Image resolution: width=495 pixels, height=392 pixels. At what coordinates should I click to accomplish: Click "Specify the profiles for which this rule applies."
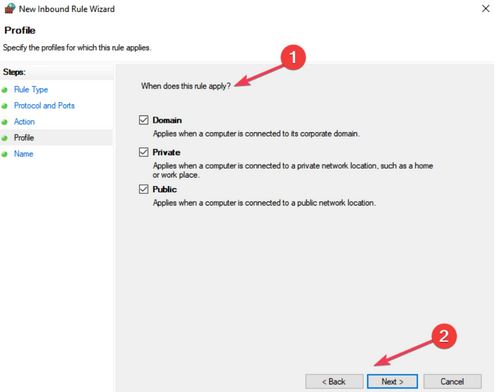click(x=77, y=48)
